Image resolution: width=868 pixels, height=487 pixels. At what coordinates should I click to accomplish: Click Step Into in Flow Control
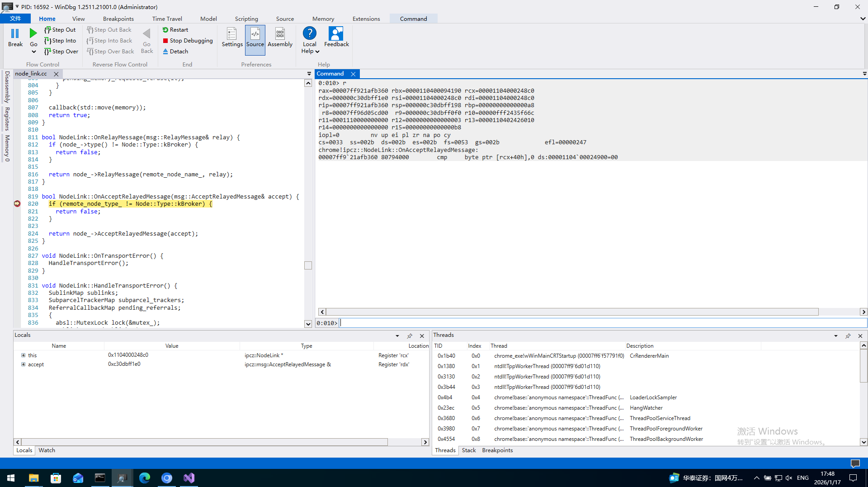tap(60, 41)
